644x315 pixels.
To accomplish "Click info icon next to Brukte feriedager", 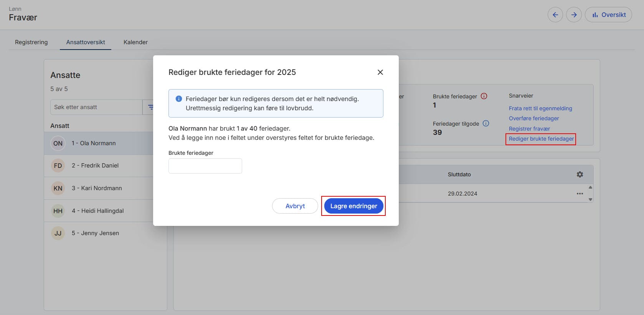I will (484, 96).
